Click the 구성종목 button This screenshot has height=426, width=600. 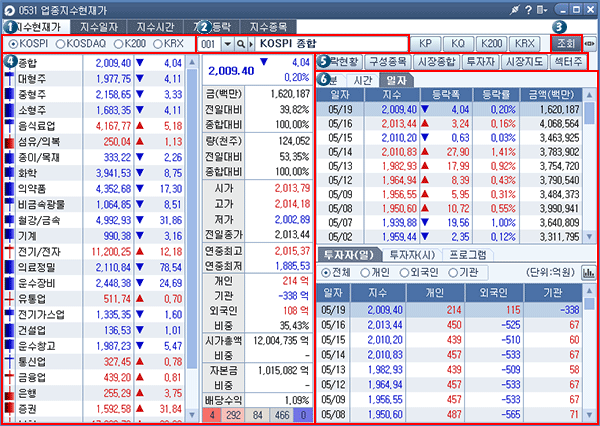click(x=387, y=62)
